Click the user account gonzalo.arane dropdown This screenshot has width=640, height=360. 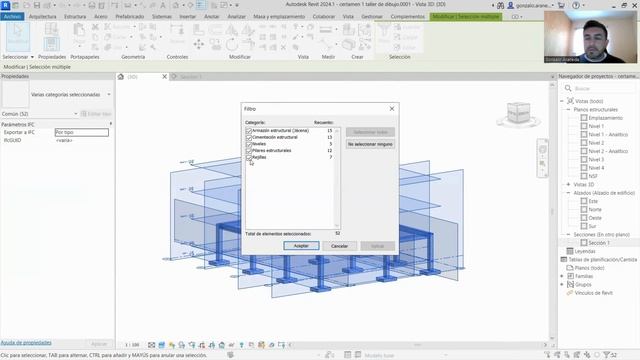tap(531, 5)
